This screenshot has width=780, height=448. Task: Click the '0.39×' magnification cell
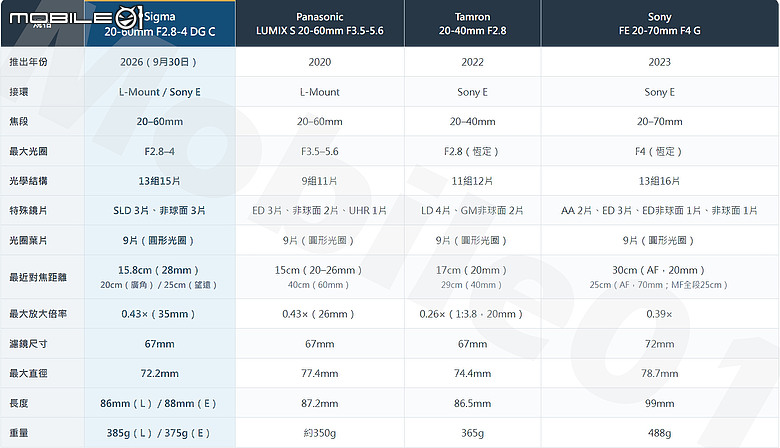[x=660, y=314]
